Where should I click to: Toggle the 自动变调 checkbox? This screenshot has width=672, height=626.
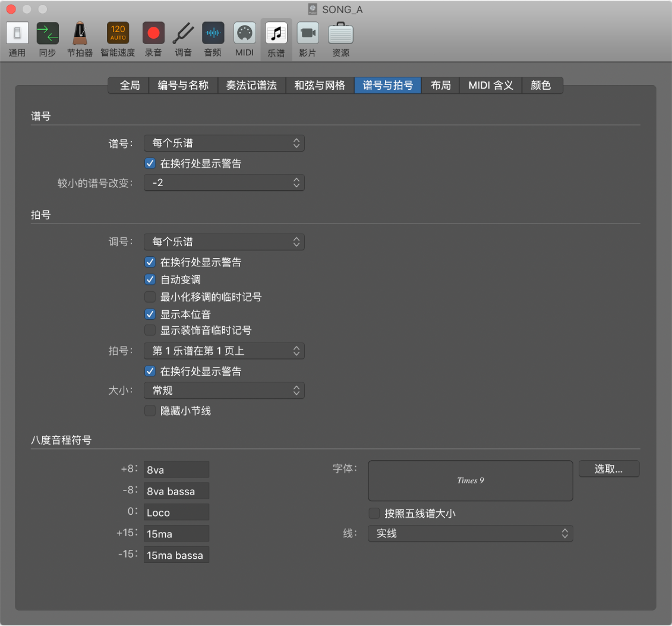click(150, 279)
